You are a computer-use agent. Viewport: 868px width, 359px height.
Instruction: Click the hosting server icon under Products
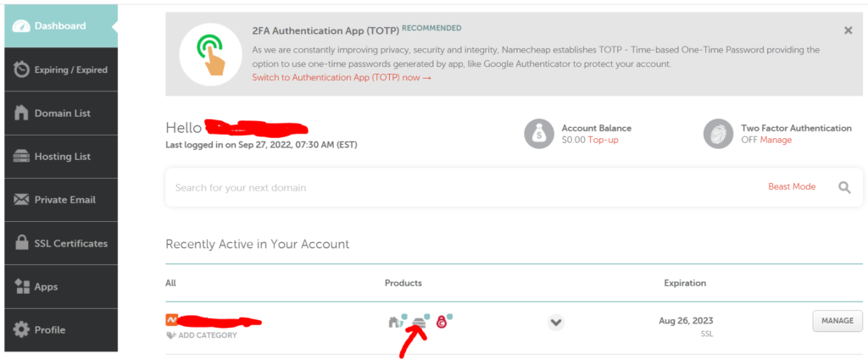tap(420, 323)
